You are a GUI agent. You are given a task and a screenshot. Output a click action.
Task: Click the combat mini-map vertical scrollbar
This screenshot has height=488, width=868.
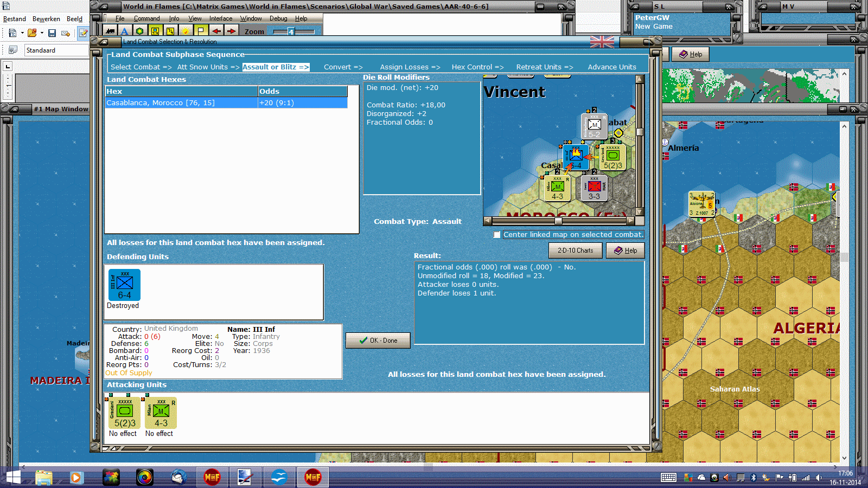click(x=640, y=146)
